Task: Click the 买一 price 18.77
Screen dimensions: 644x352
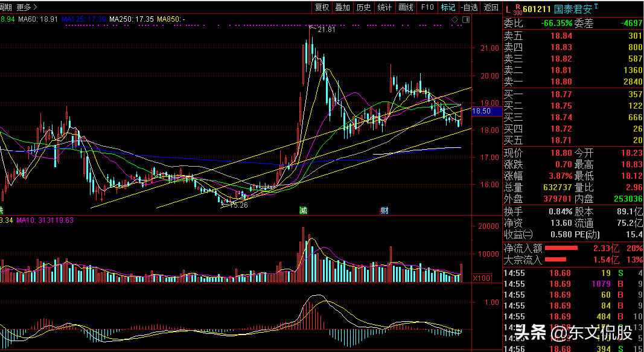Action: tap(561, 94)
